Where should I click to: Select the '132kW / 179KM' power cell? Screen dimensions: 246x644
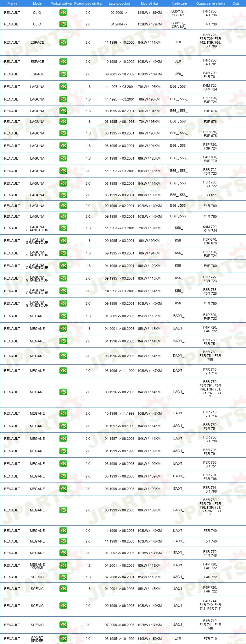(x=150, y=24)
